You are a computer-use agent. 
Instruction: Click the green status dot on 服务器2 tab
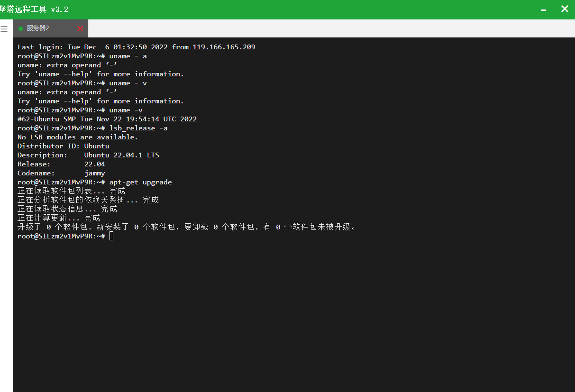point(20,28)
